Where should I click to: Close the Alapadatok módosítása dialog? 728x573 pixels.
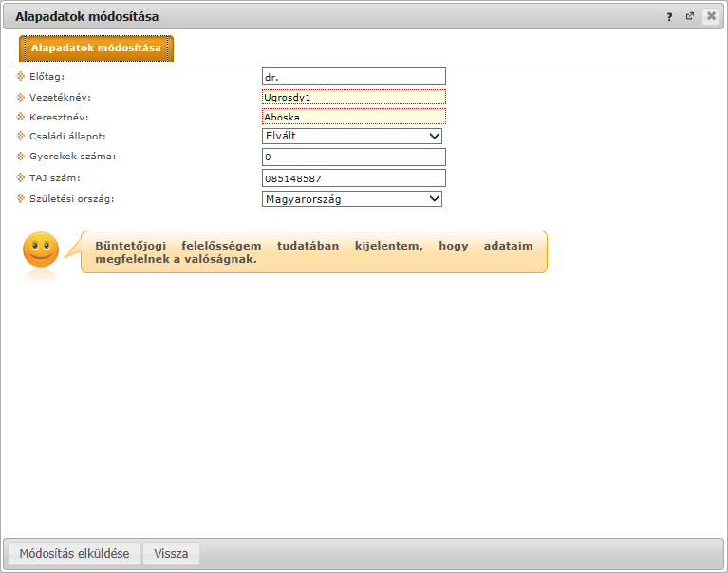[711, 16]
